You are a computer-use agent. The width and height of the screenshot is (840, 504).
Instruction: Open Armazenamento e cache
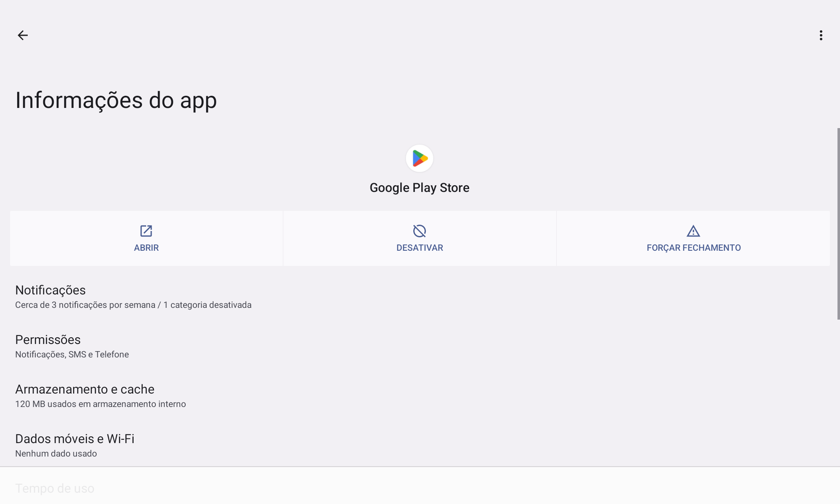420,396
